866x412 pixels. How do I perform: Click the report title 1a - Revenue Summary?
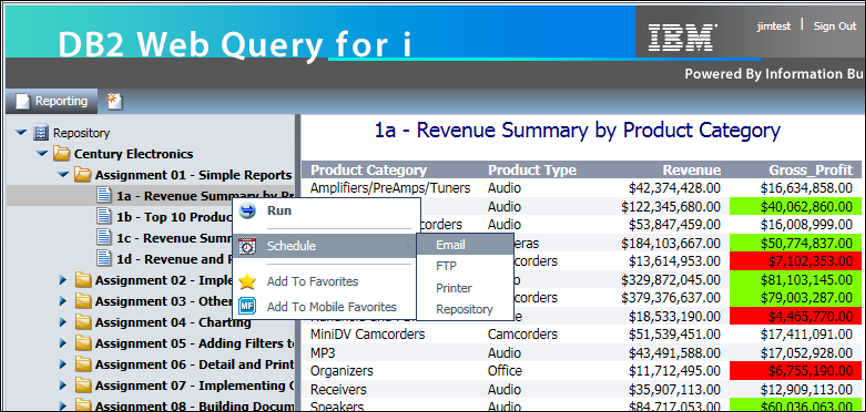click(577, 131)
